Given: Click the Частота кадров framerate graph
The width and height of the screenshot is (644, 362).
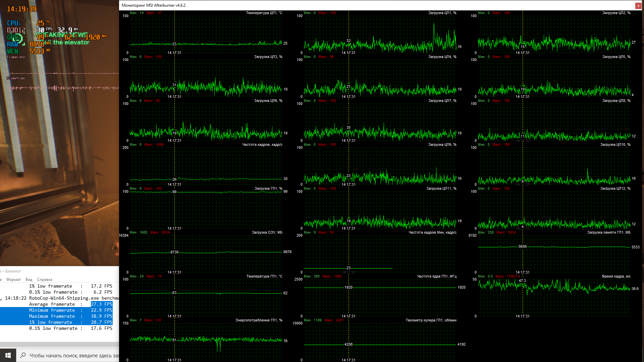Looking at the screenshot, I should pyautogui.click(x=206, y=165).
